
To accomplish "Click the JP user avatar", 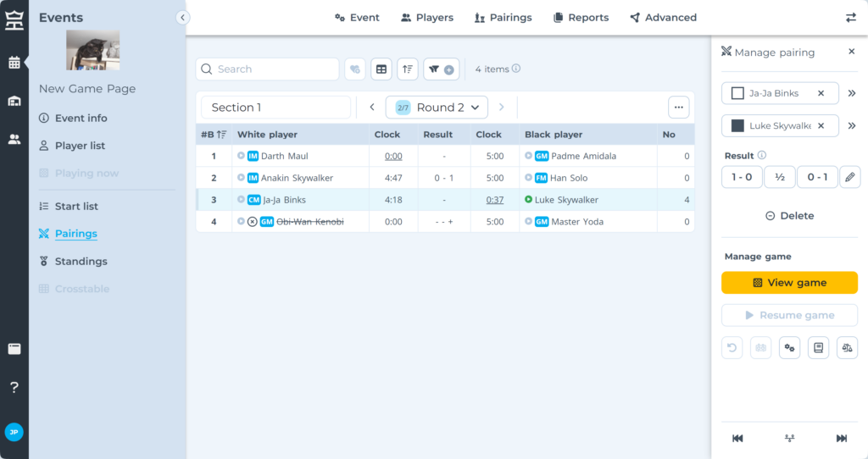I will pos(14,432).
